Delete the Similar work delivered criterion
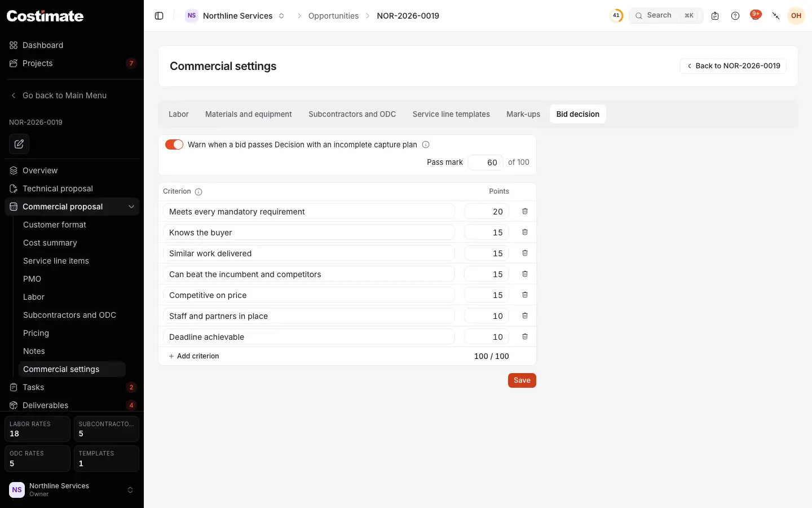Viewport: 812px width, 508px height. click(525, 253)
